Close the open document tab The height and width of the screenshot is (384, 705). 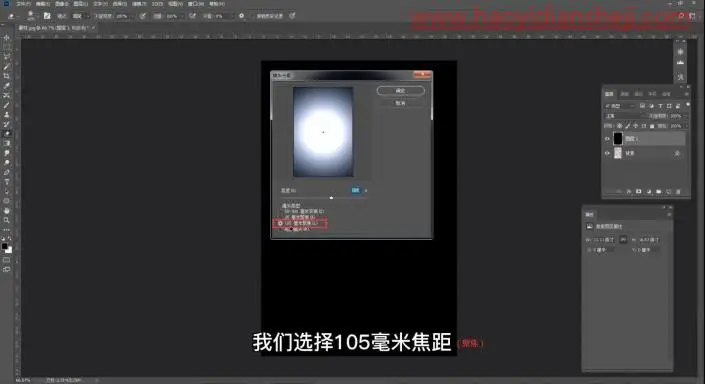coord(93,28)
